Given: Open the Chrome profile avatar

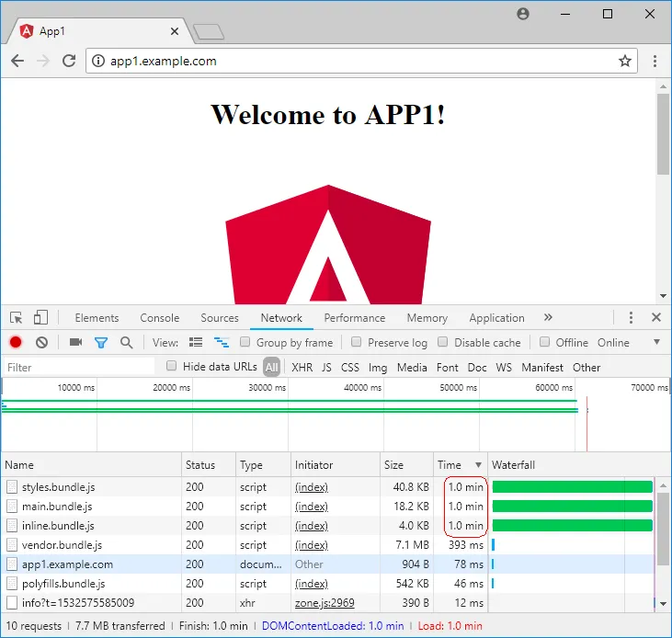Looking at the screenshot, I should pos(523,14).
